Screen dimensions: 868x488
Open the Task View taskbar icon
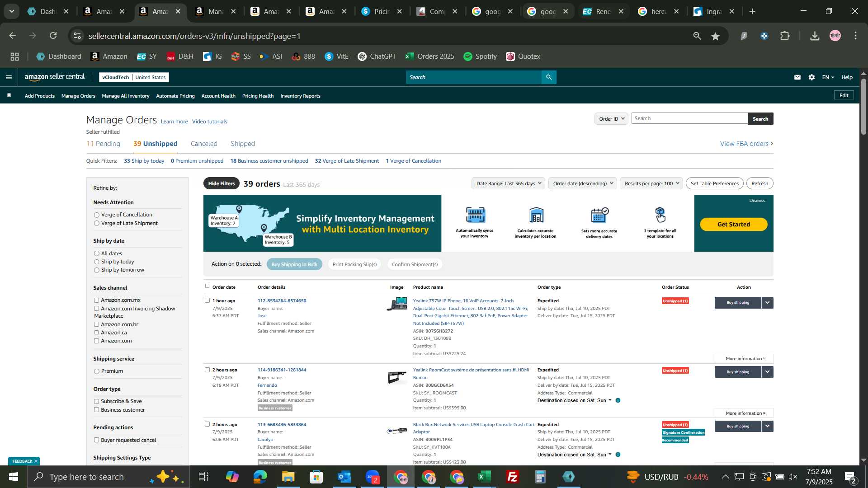pyautogui.click(x=203, y=477)
